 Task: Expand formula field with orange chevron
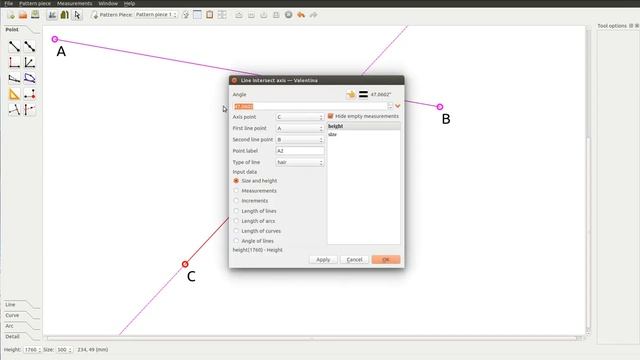398,106
